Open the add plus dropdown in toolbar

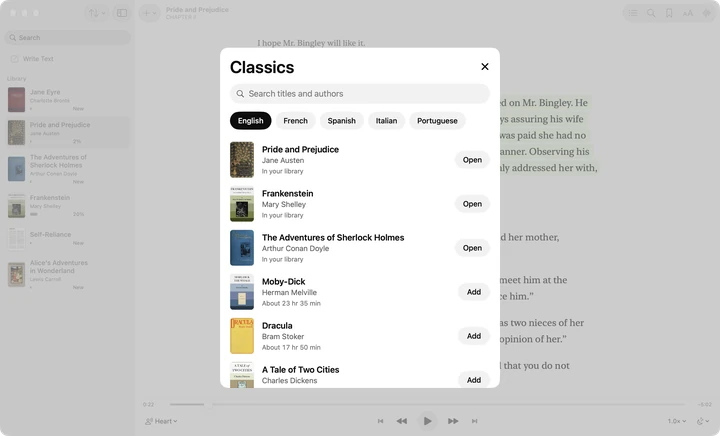point(149,13)
